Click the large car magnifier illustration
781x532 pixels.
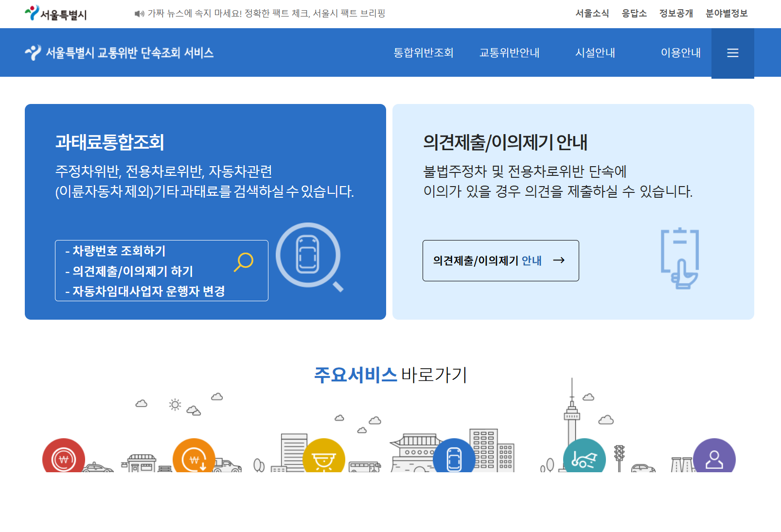pos(309,257)
